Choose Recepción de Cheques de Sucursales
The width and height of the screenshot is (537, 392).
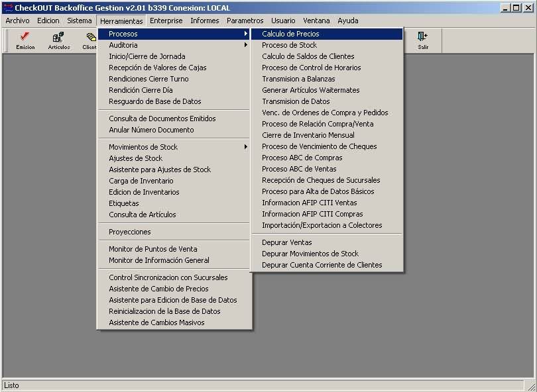point(327,181)
